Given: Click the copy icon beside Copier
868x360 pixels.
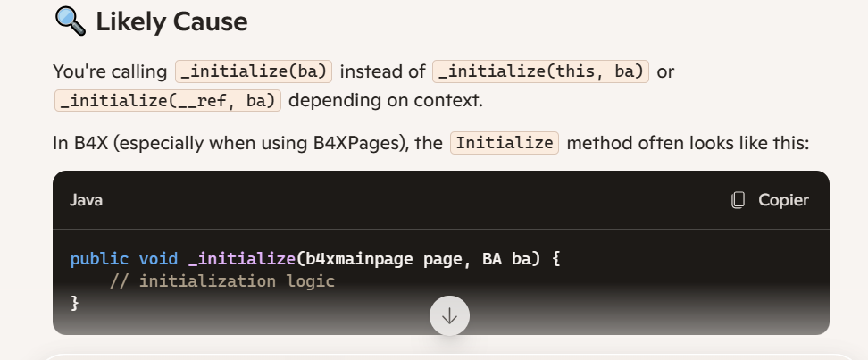Looking at the screenshot, I should [x=738, y=200].
